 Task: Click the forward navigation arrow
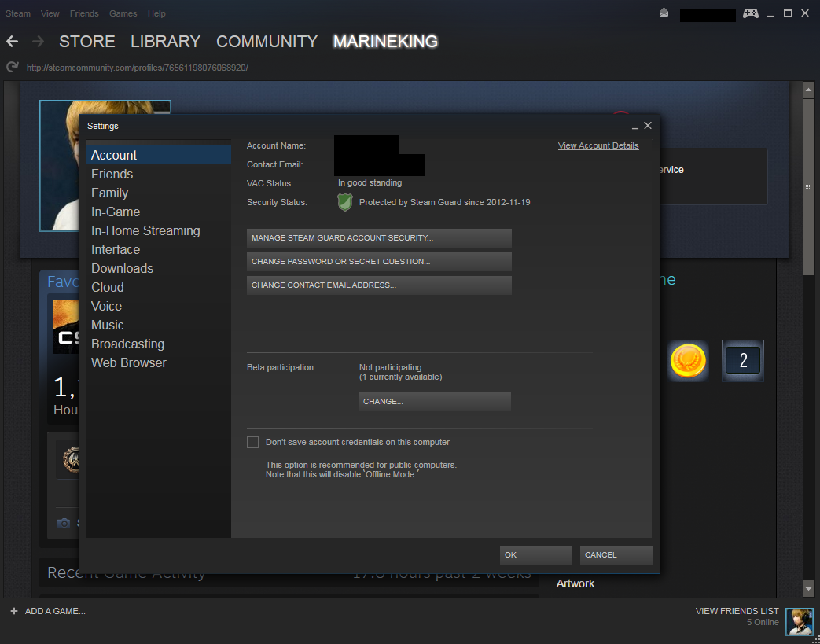pos(38,42)
